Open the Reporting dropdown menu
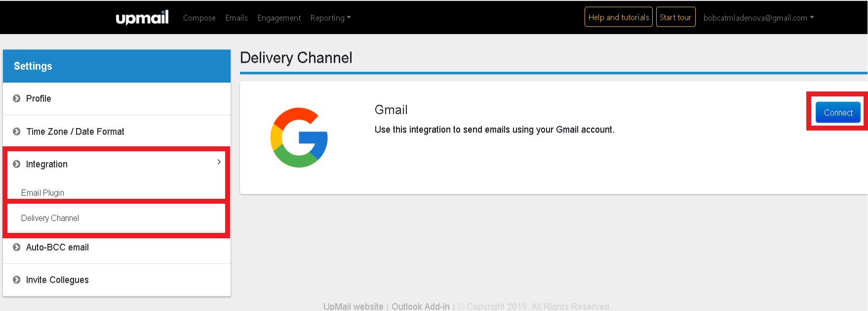The height and width of the screenshot is (311, 868). tap(330, 18)
